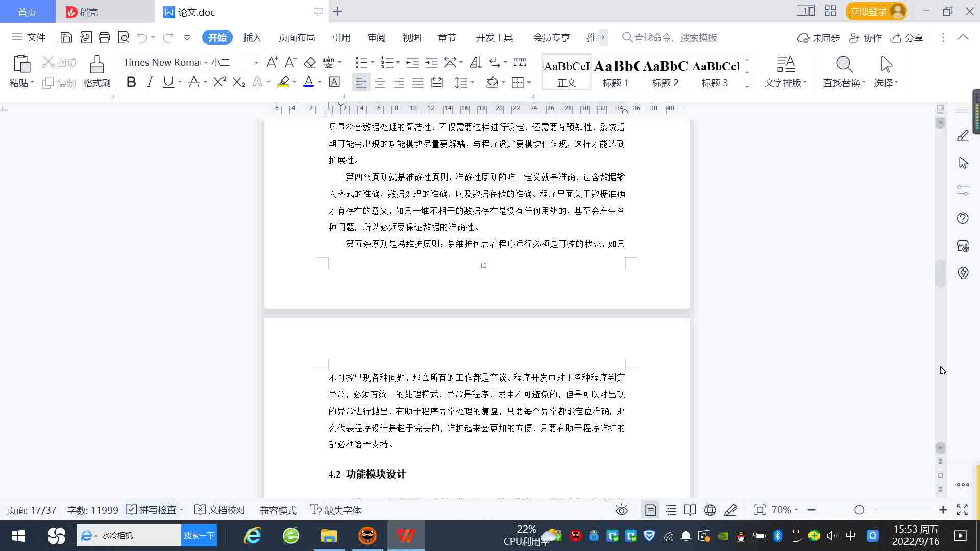Viewport: 980px width, 551px height.
Task: Open font size dropdown
Action: [256, 62]
